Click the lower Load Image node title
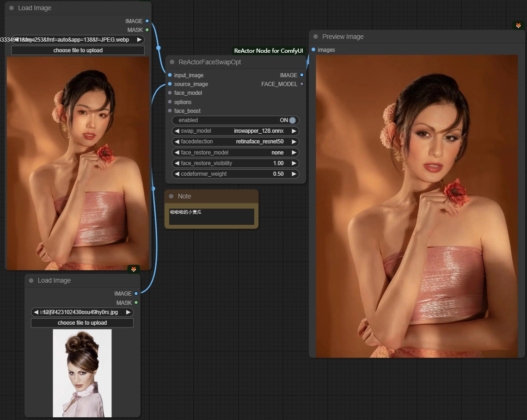Viewport: 527px width, 420px height. [x=54, y=280]
